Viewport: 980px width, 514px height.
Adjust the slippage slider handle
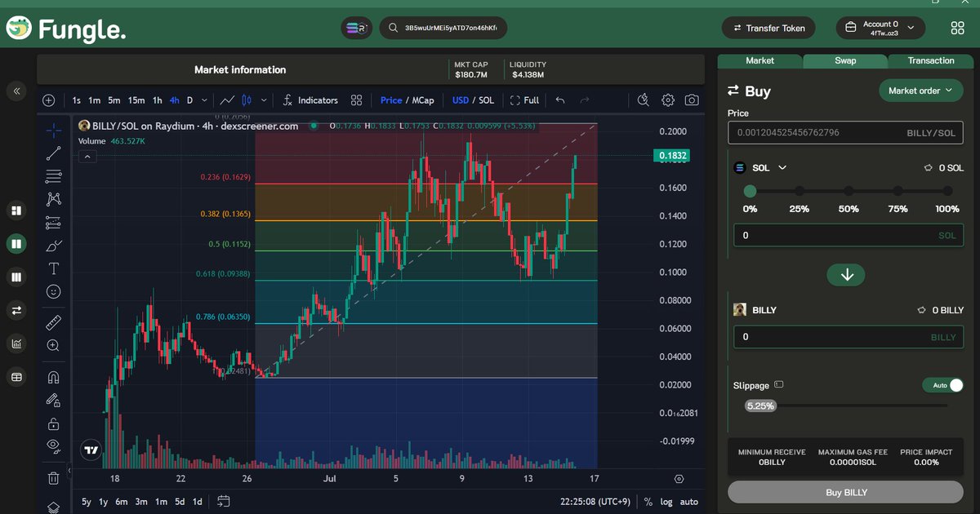760,405
